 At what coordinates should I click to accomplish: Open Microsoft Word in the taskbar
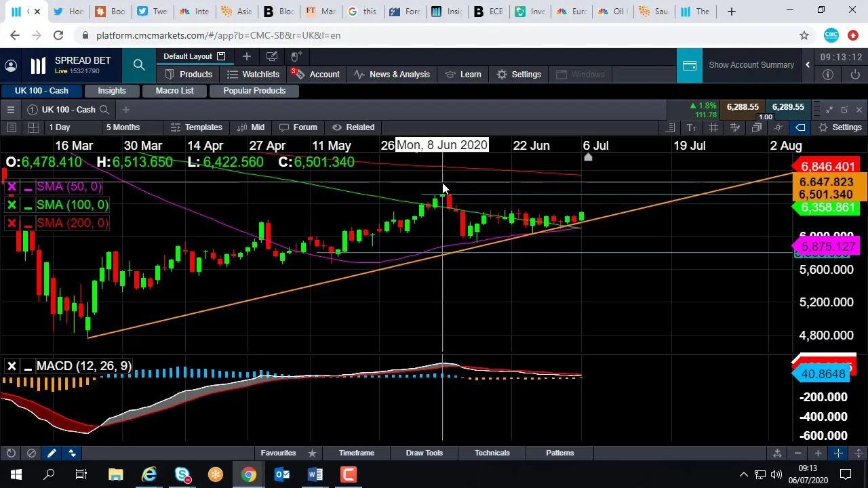[315, 474]
